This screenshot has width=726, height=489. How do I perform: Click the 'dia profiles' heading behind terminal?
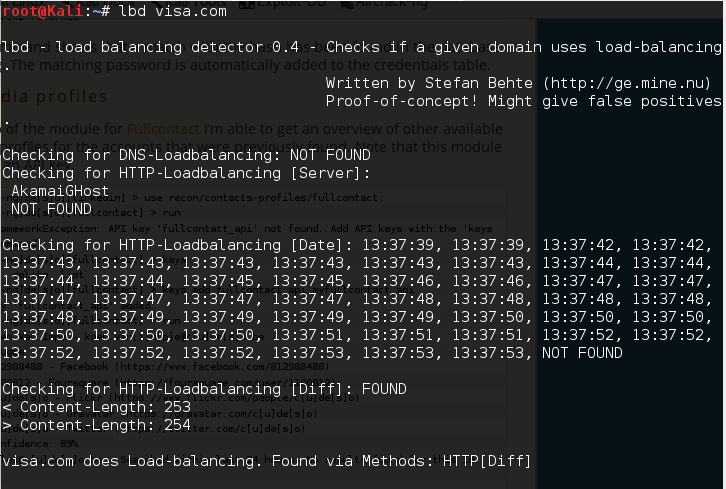[54, 96]
